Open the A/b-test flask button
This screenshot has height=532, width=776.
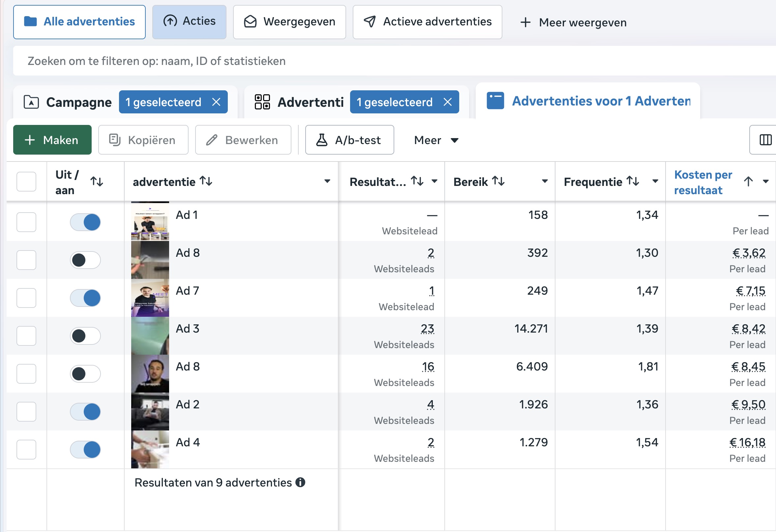coord(349,140)
